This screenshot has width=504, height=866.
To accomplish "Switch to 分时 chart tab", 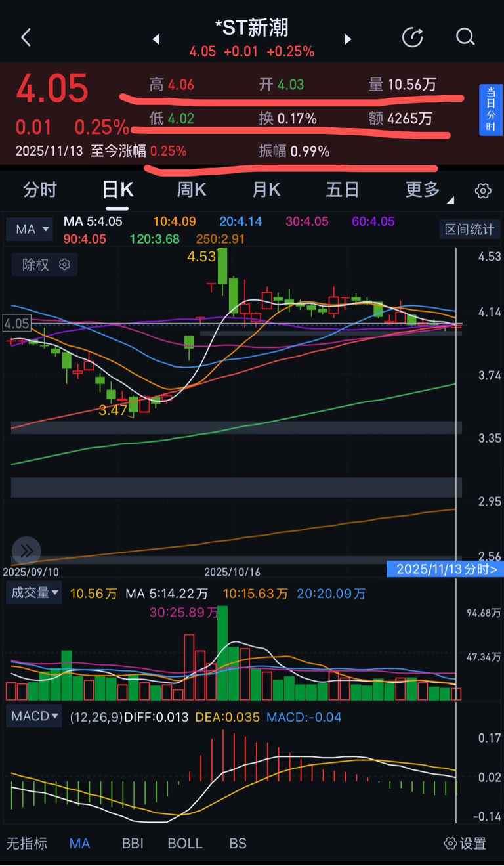I will 40,190.
